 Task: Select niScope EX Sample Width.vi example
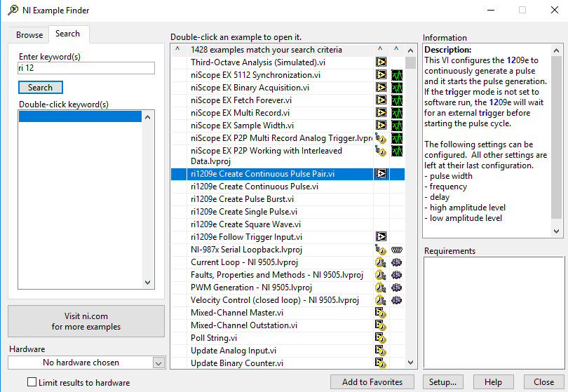point(243,126)
